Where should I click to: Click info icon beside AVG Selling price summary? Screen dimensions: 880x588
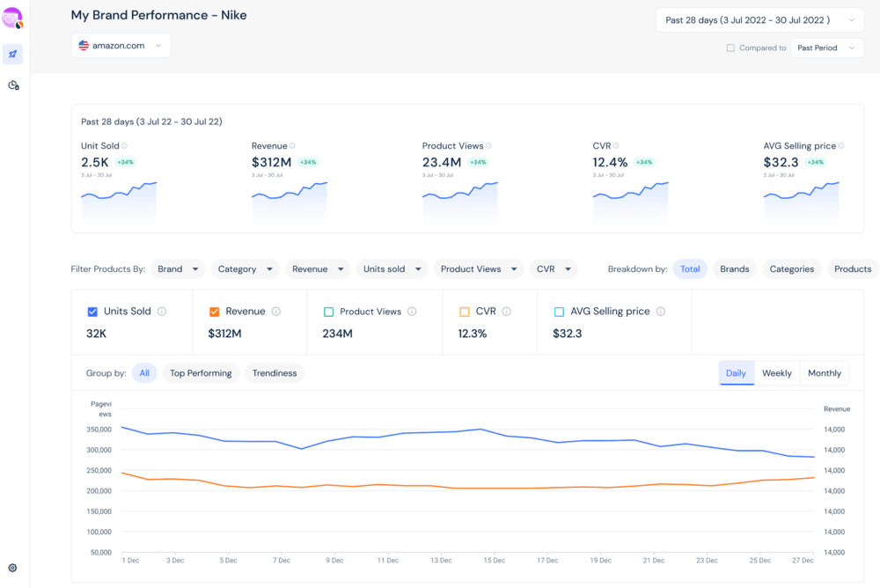pyautogui.click(x=840, y=146)
